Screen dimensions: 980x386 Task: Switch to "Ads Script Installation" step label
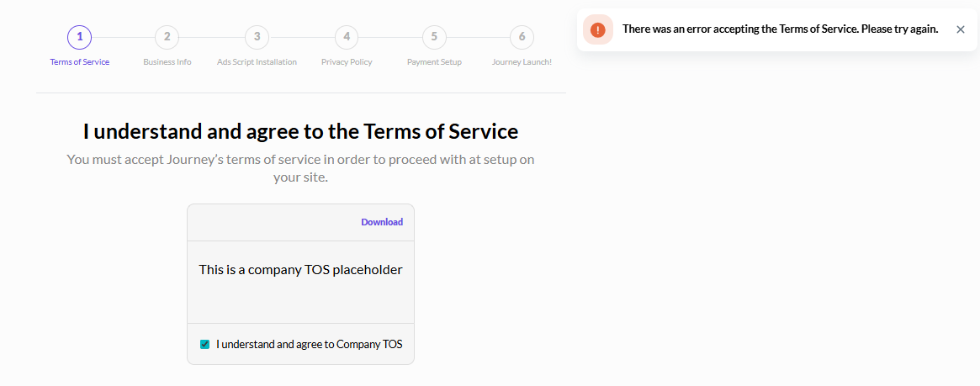tap(257, 62)
